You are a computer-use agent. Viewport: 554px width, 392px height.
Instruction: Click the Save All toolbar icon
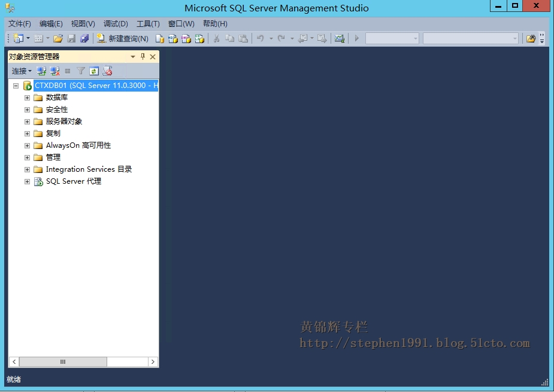84,38
